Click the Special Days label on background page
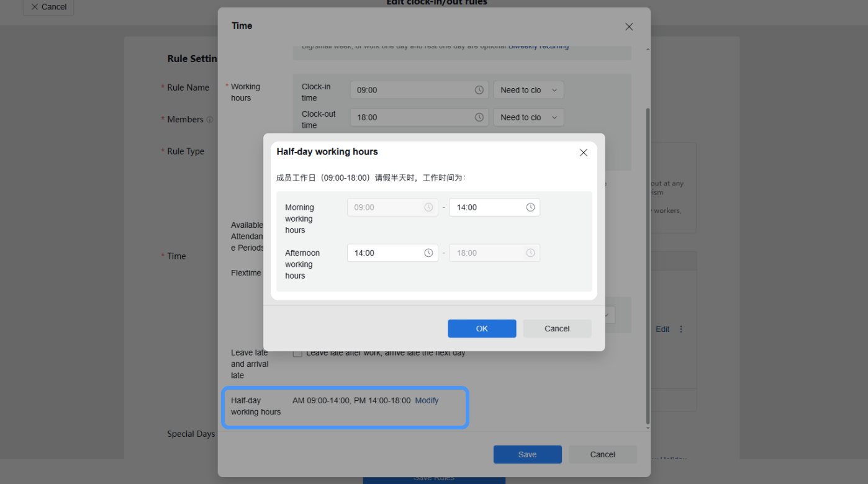Viewport: 868px width, 484px height. click(191, 434)
